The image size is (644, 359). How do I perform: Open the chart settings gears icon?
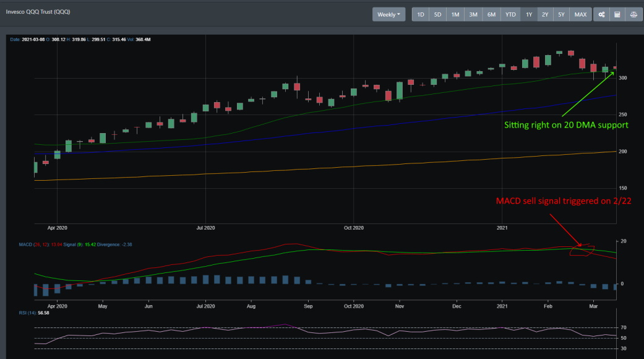tap(601, 14)
